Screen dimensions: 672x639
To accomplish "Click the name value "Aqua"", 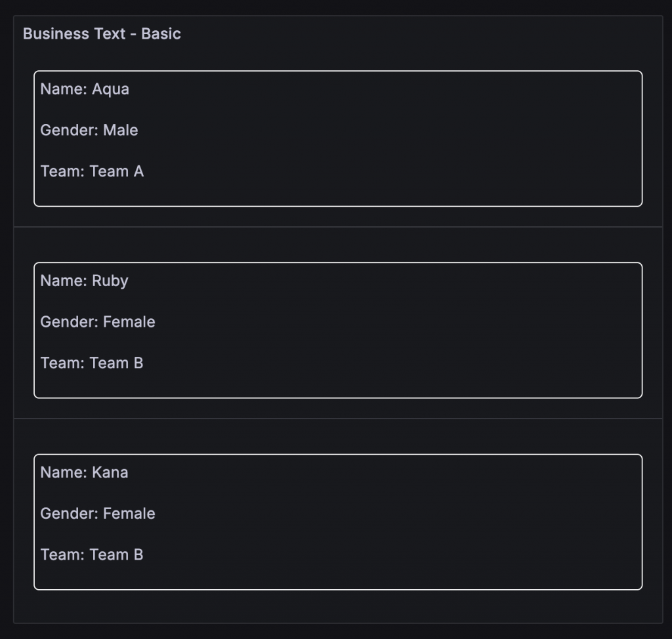I will (x=110, y=89).
